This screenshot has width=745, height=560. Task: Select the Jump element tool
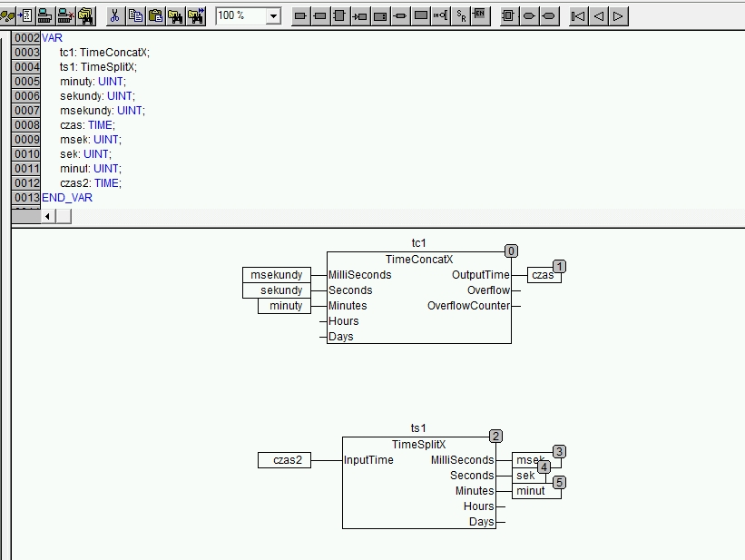pyautogui.click(x=359, y=15)
